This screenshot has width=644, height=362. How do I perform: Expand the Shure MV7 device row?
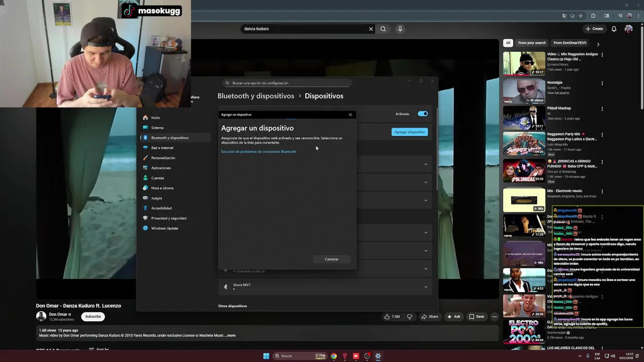[426, 287]
